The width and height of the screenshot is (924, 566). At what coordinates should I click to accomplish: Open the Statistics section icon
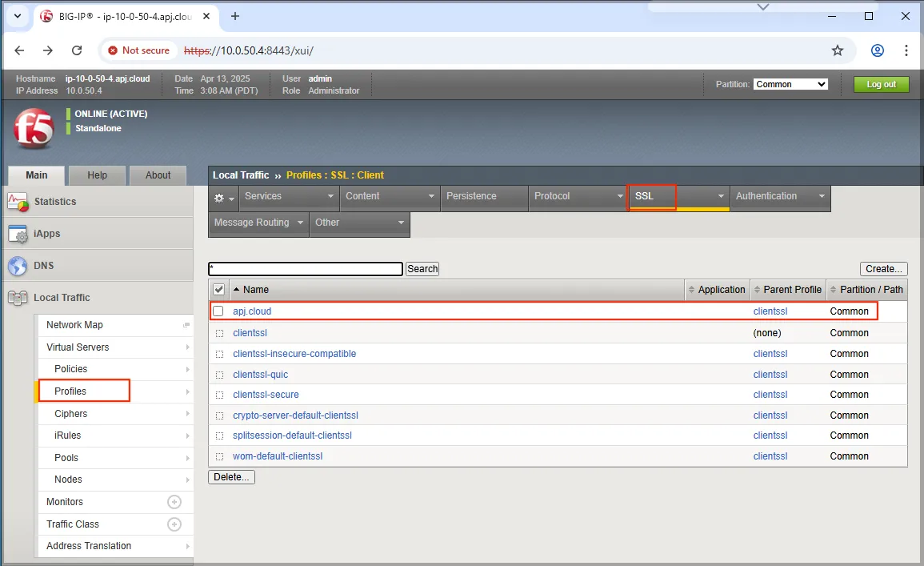coord(18,202)
